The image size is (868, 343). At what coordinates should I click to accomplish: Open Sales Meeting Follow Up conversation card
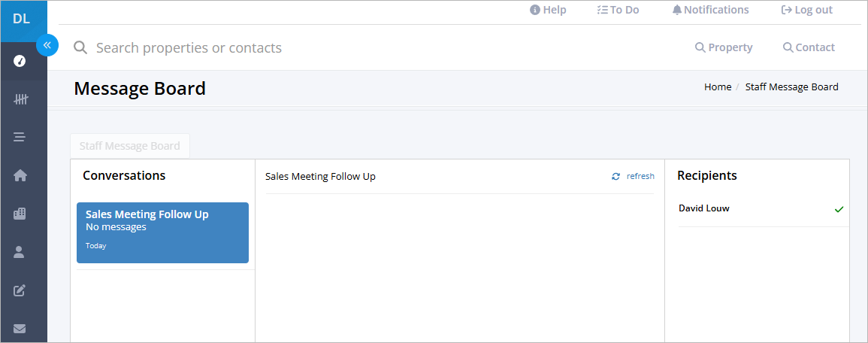163,232
